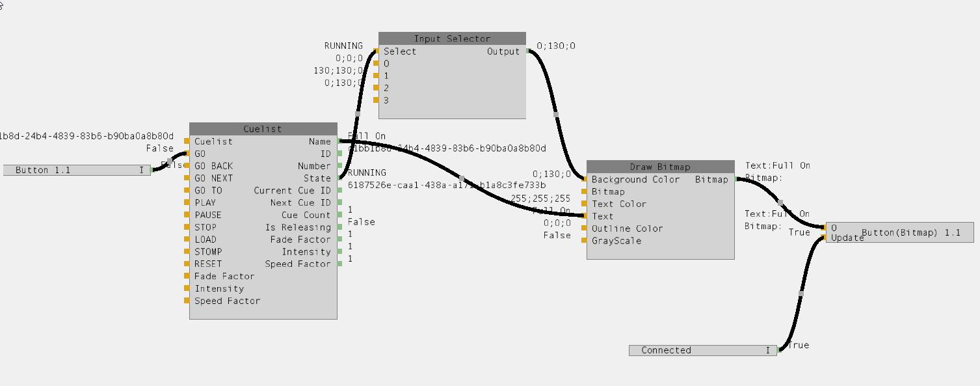Click the GO input pin on Cuelist
The height and width of the screenshot is (386, 980).
coord(187,154)
